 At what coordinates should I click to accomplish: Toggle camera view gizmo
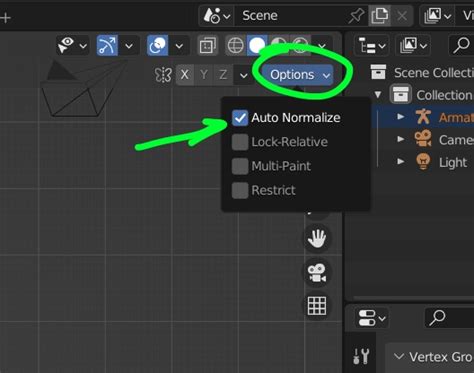pyautogui.click(x=317, y=272)
